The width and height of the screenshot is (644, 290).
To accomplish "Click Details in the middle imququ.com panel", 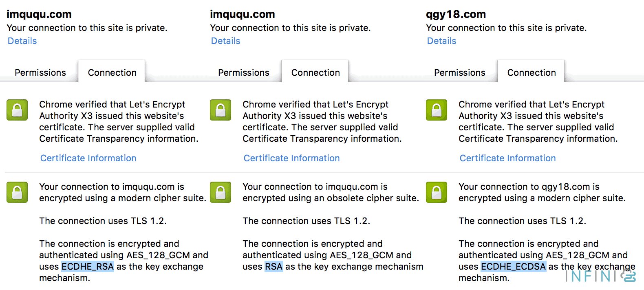I will (225, 41).
